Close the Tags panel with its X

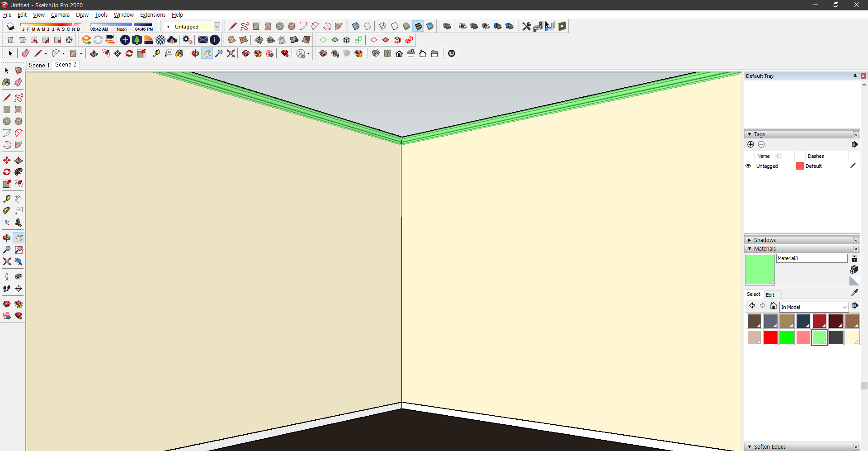[856, 134]
